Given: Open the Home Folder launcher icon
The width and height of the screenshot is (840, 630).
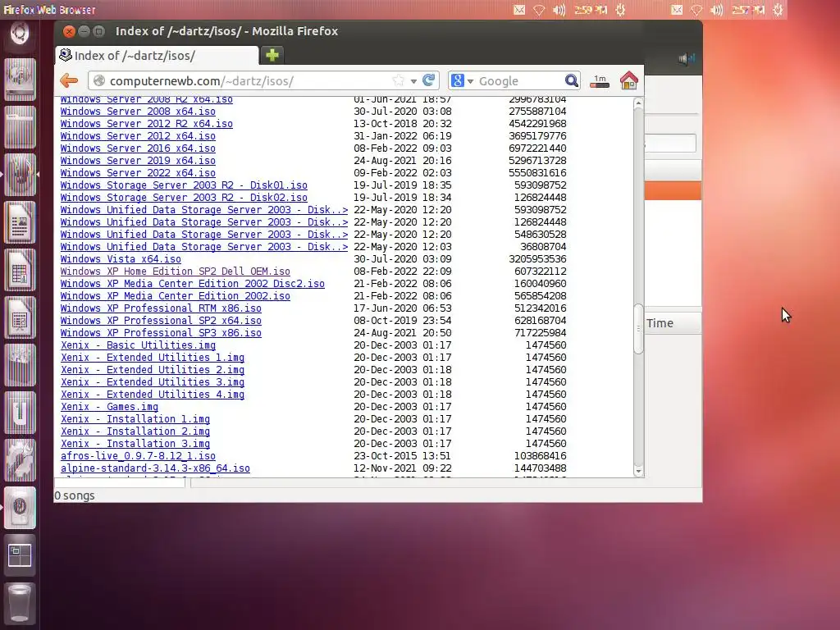Looking at the screenshot, I should coord(20,127).
